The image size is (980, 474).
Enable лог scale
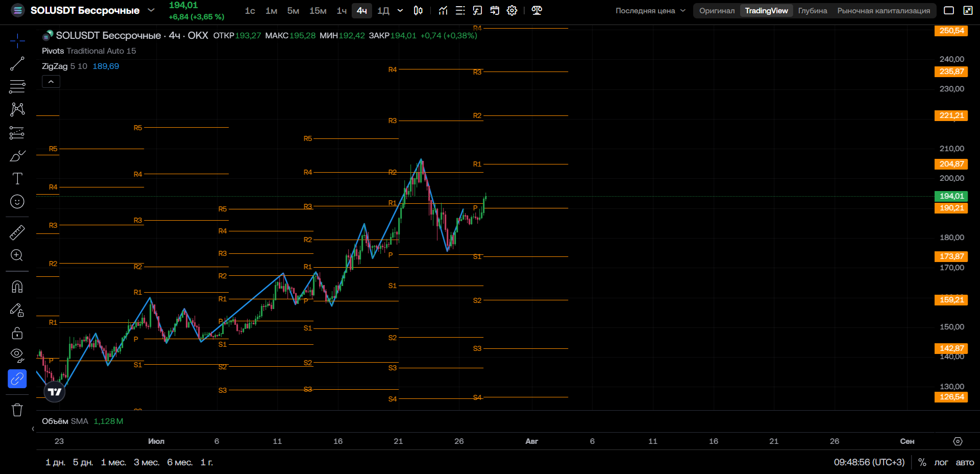pyautogui.click(x=941, y=462)
